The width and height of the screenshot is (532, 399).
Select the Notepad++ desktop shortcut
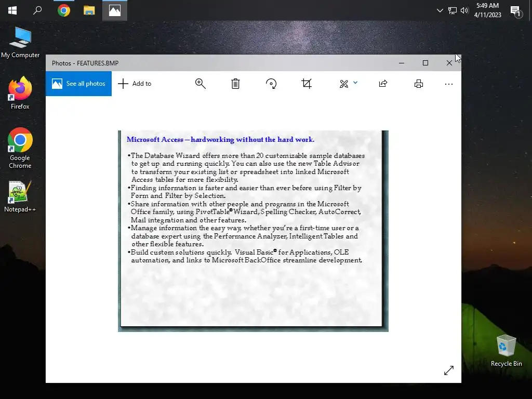(x=20, y=197)
